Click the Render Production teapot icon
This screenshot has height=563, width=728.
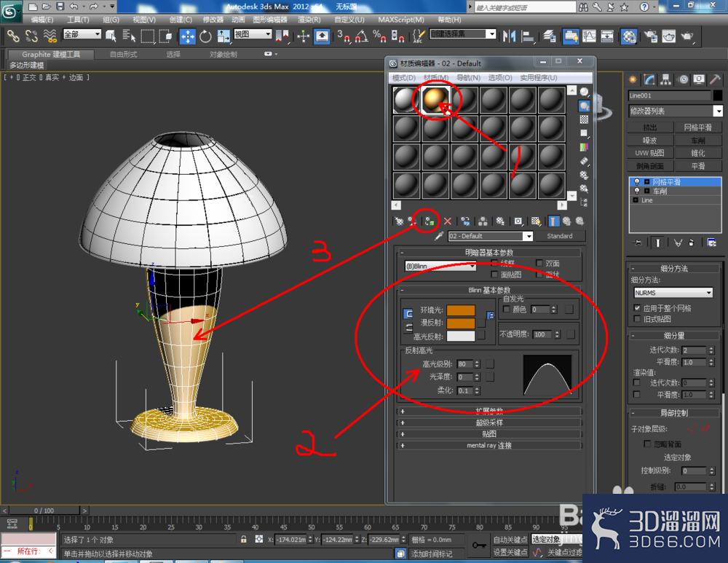pyautogui.click(x=687, y=36)
